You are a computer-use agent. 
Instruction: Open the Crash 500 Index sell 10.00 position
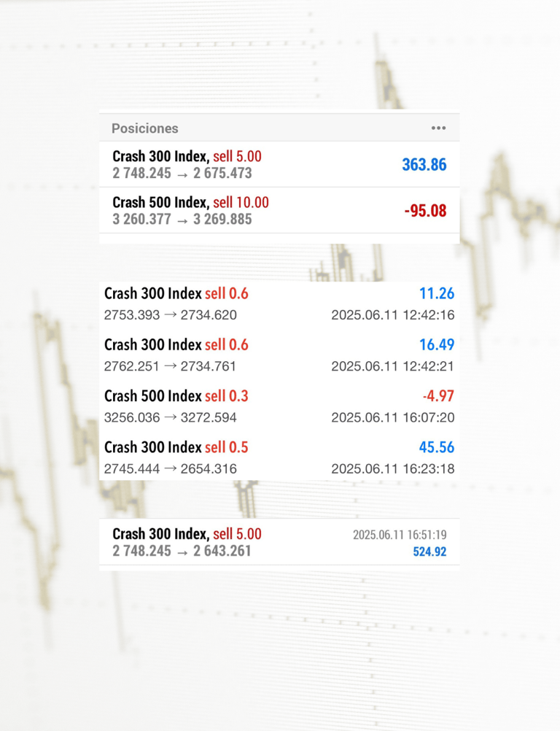(279, 211)
